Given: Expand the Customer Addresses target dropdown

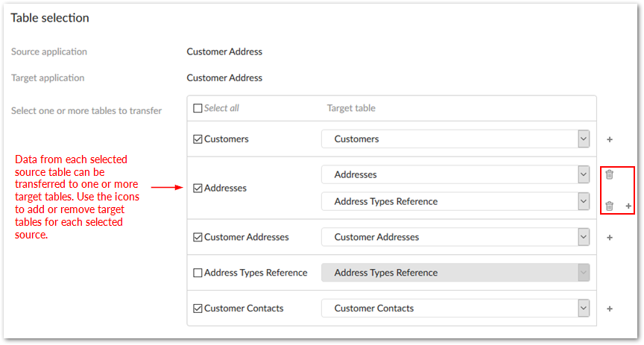Looking at the screenshot, I should pyautogui.click(x=584, y=237).
